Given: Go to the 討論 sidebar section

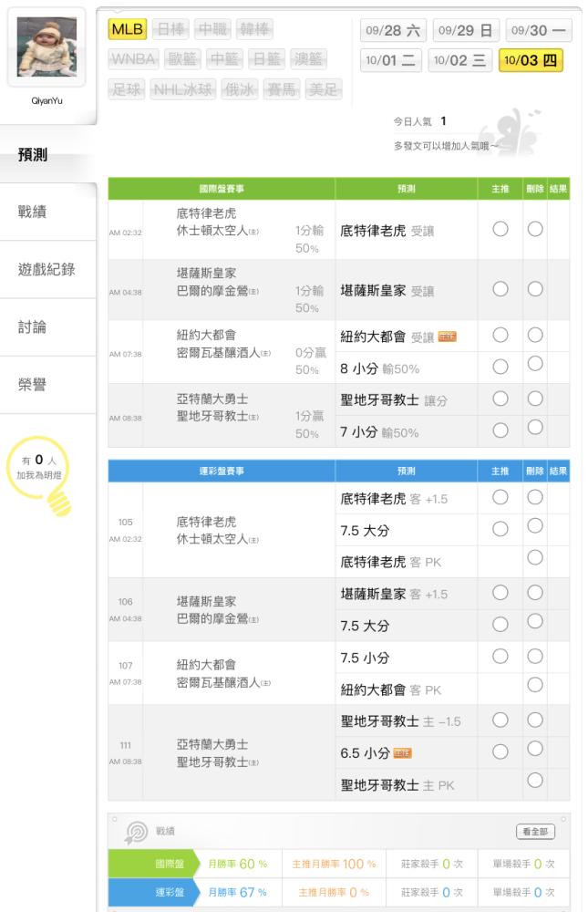Looking at the screenshot, I should click(33, 326).
